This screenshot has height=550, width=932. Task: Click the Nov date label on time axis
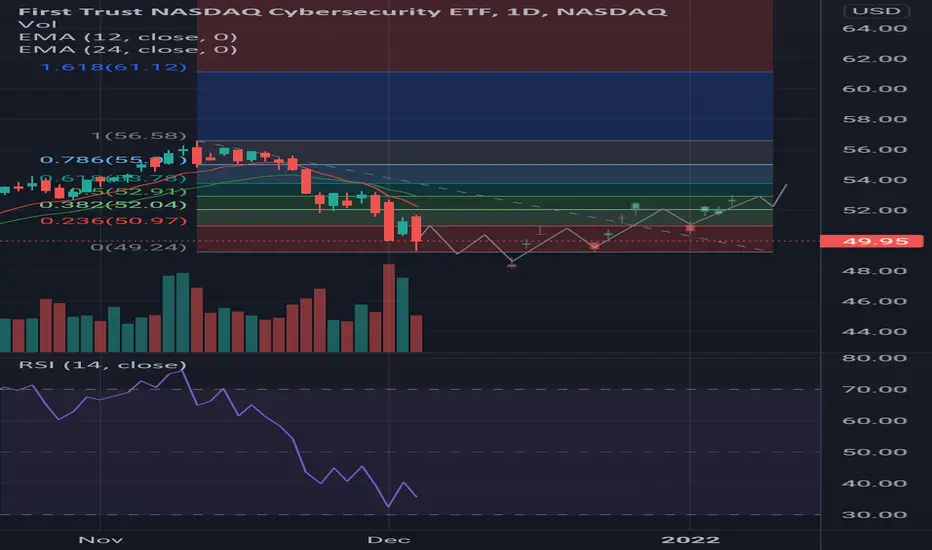pyautogui.click(x=100, y=540)
